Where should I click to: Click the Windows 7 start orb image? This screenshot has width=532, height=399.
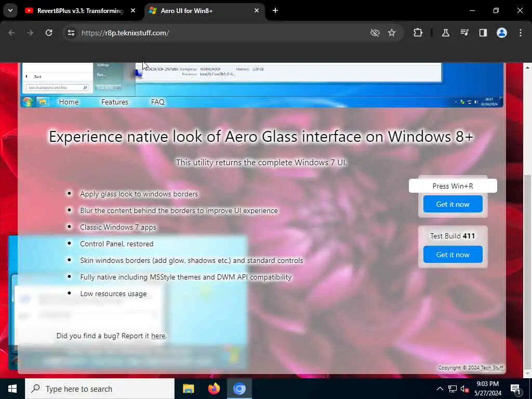27,102
